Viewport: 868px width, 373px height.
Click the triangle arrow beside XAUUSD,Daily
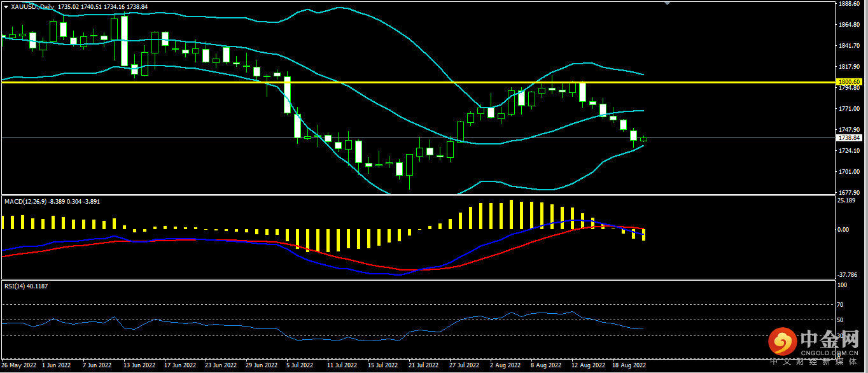[x=6, y=6]
